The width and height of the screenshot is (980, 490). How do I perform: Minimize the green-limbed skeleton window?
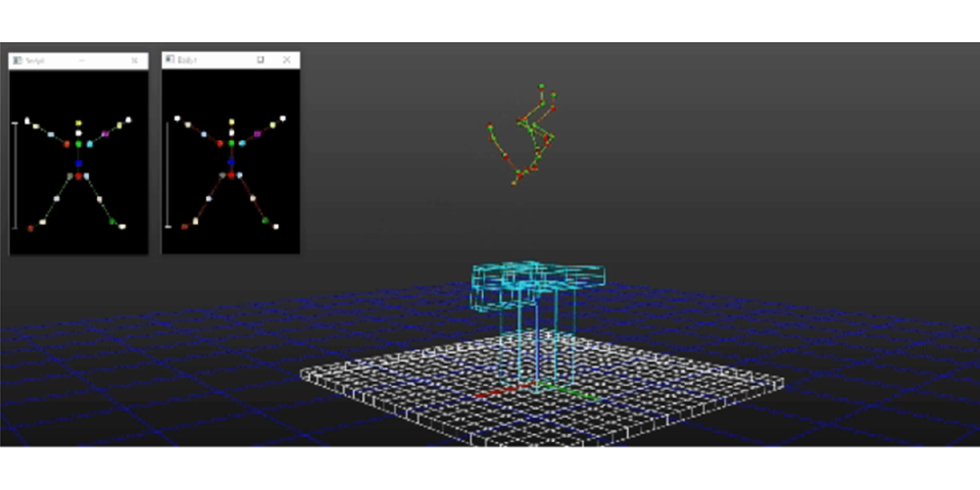tap(82, 61)
